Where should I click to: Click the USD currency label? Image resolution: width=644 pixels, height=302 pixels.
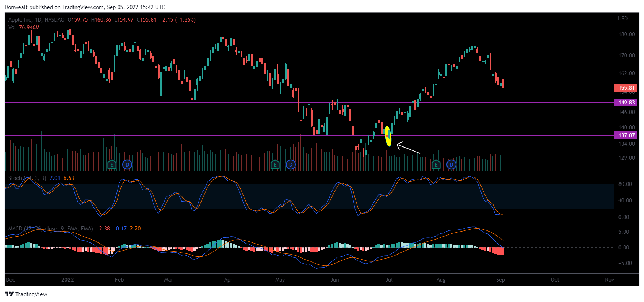click(623, 19)
